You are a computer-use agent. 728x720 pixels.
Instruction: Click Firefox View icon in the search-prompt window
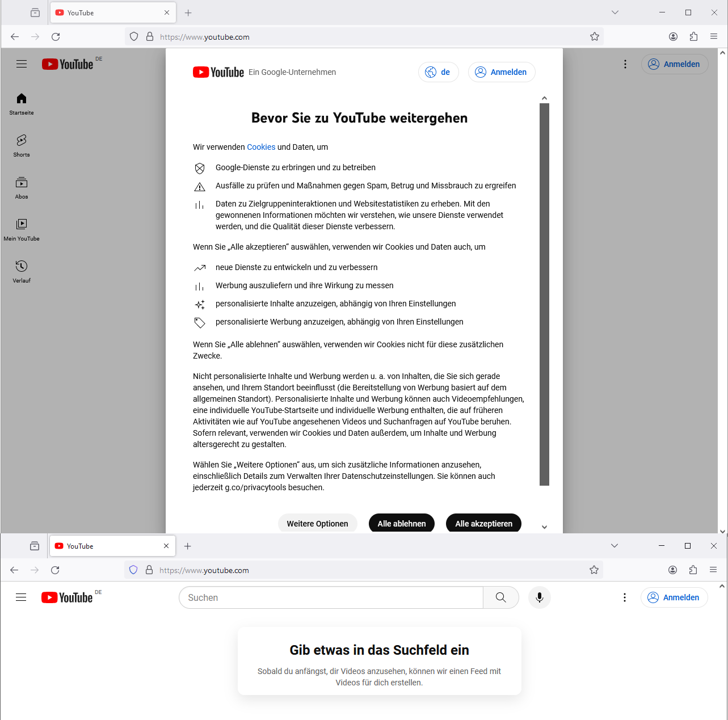[35, 546]
